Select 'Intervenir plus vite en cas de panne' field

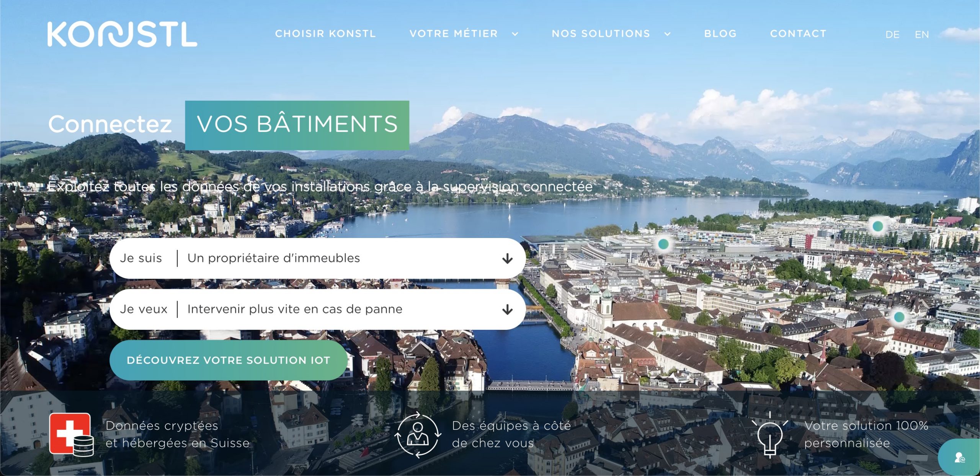pos(317,309)
